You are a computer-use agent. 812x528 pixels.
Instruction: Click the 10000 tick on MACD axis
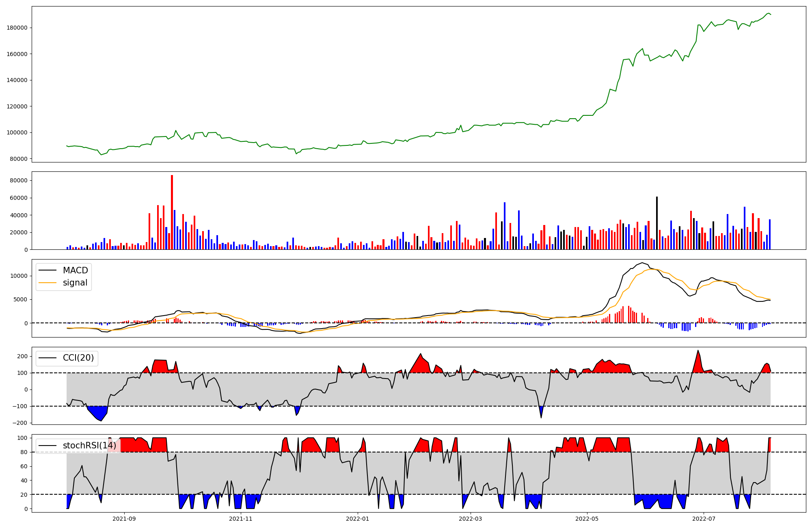point(19,276)
